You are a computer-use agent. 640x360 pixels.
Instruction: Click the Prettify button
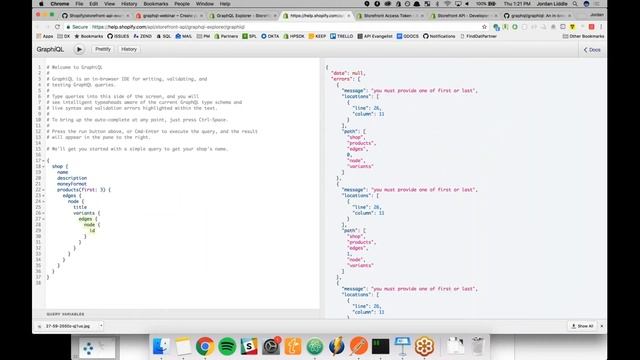pyautogui.click(x=103, y=49)
